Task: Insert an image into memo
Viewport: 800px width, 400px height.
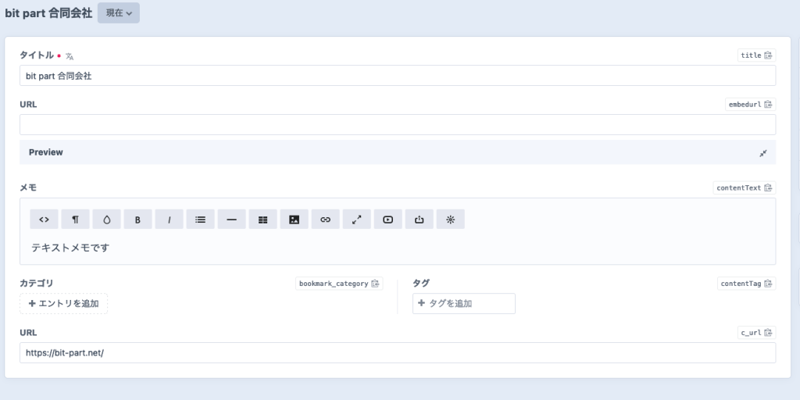Action: 294,219
